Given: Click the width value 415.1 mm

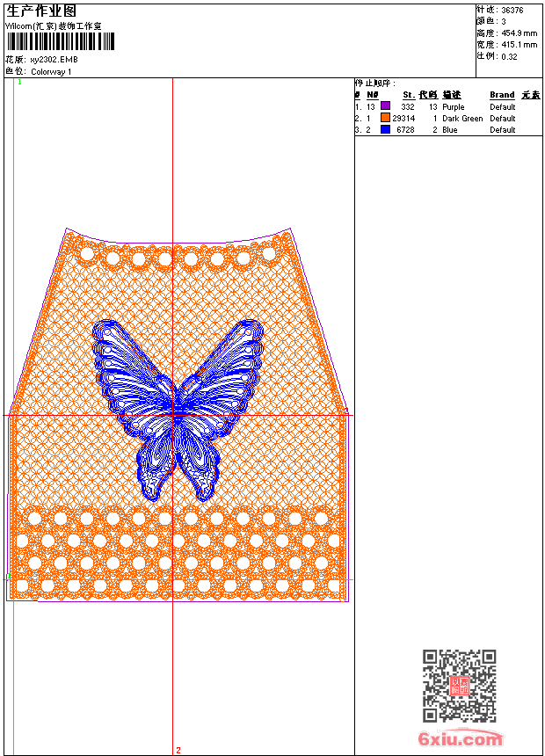Looking at the screenshot, I should (x=520, y=45).
